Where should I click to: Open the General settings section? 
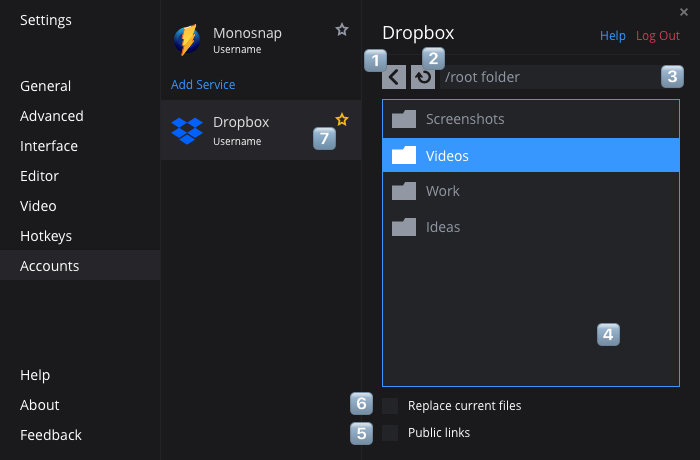pos(45,86)
